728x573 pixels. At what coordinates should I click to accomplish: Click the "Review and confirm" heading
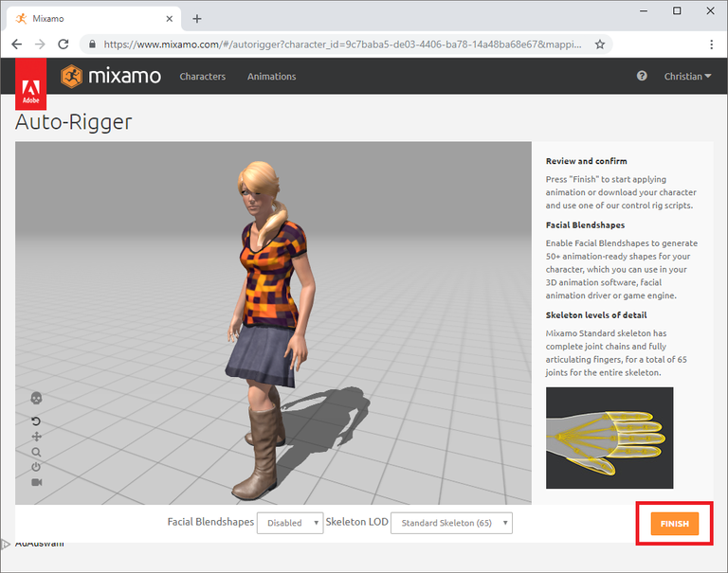coord(586,161)
